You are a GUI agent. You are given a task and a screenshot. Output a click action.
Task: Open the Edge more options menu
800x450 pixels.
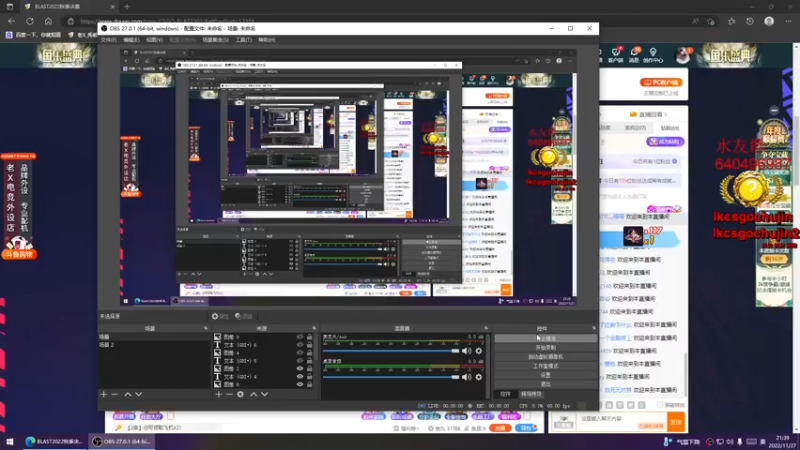click(x=788, y=21)
